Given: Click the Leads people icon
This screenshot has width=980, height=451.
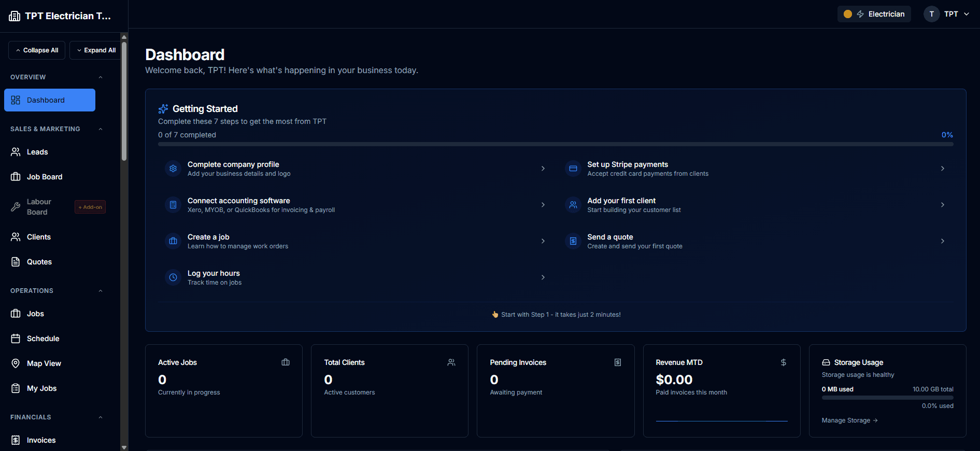Looking at the screenshot, I should [x=16, y=152].
